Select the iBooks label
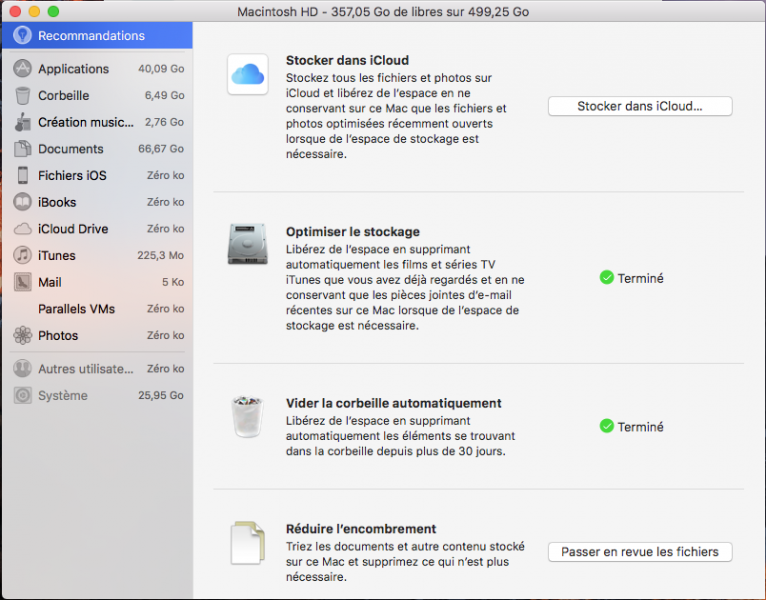The height and width of the screenshot is (600, 766). pyautogui.click(x=57, y=202)
